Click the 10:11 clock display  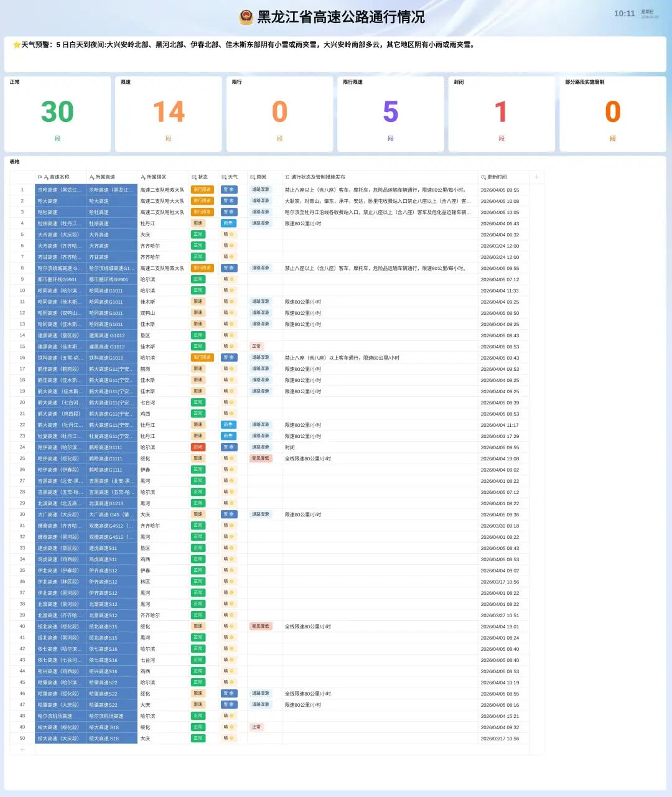point(624,14)
